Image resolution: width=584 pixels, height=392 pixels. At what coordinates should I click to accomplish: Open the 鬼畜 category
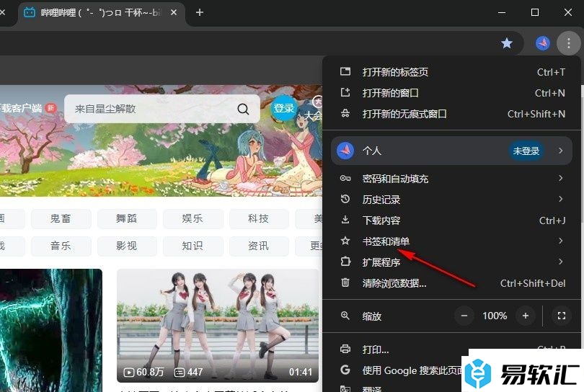point(61,218)
